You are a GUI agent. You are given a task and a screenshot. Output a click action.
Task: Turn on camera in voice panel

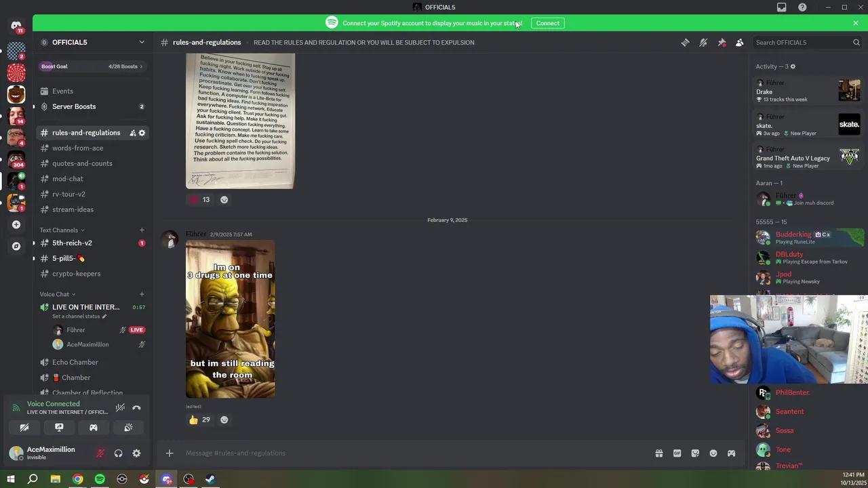(24, 428)
